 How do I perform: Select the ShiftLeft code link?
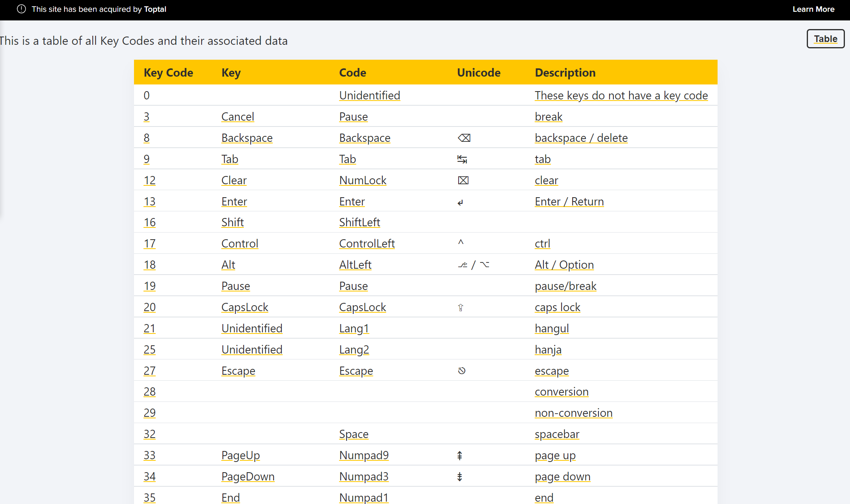[x=359, y=222]
